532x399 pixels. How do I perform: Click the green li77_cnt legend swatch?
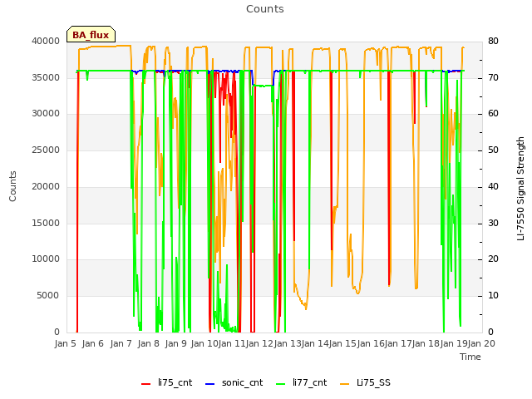(x=281, y=384)
